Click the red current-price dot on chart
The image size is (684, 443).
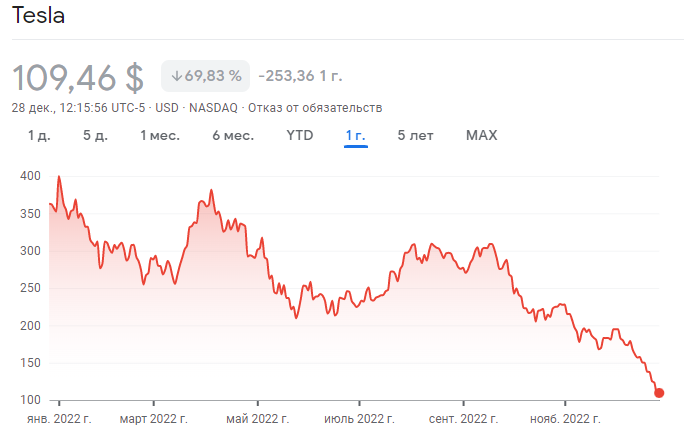tap(659, 393)
